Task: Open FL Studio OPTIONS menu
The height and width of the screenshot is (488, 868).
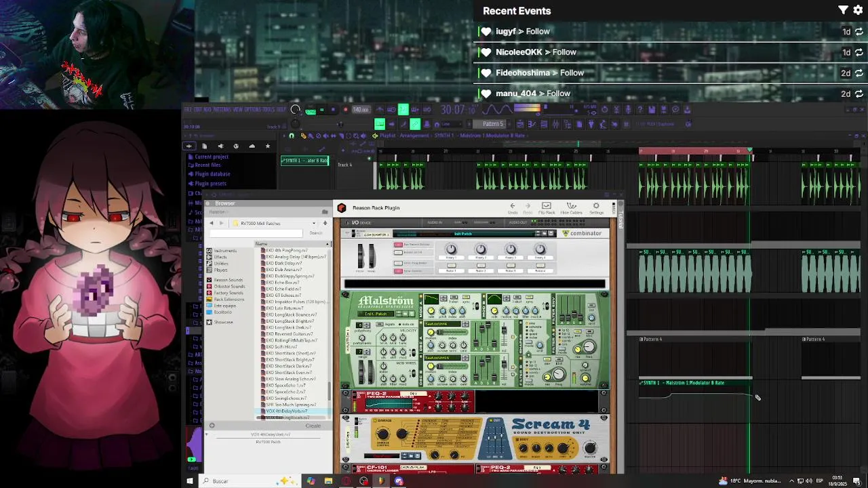Action: pos(252,110)
